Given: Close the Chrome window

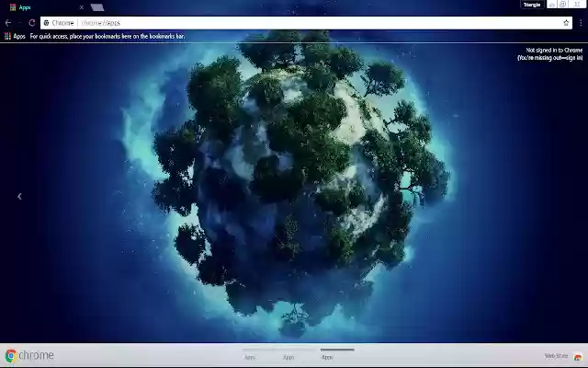Looking at the screenshot, I should (578, 5).
